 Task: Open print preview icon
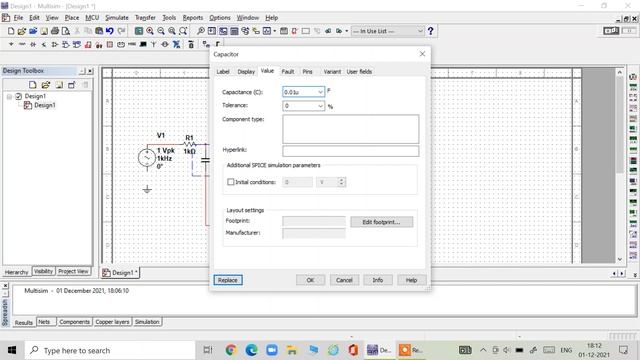click(66, 31)
